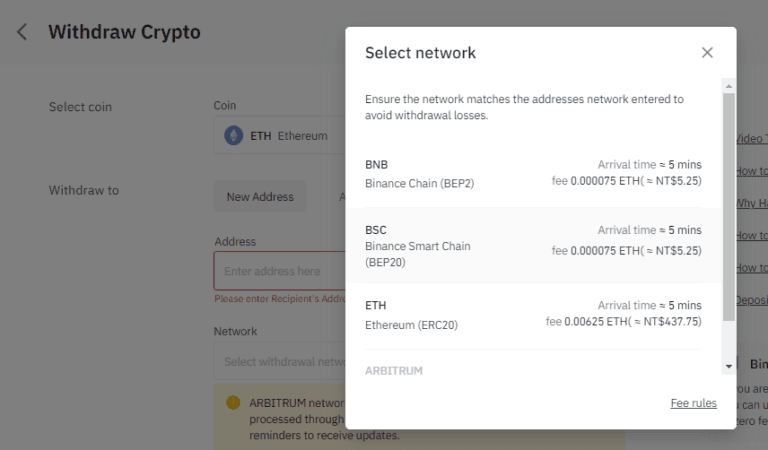The height and width of the screenshot is (450, 768).
Task: Open the Fee rules link
Action: [693, 403]
